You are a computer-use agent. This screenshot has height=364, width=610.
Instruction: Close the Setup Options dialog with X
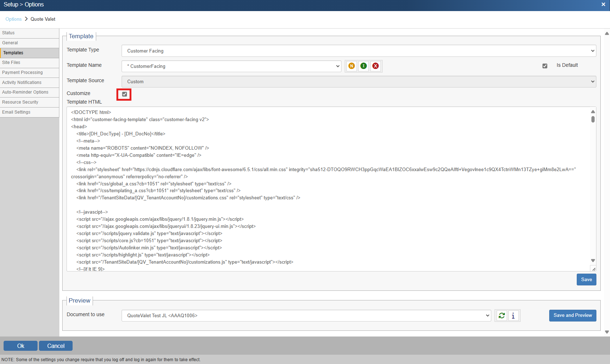[603, 5]
